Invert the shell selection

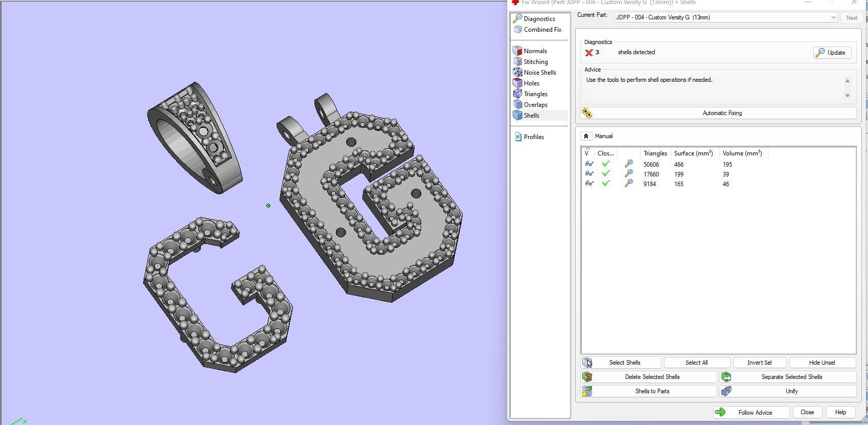pos(759,363)
